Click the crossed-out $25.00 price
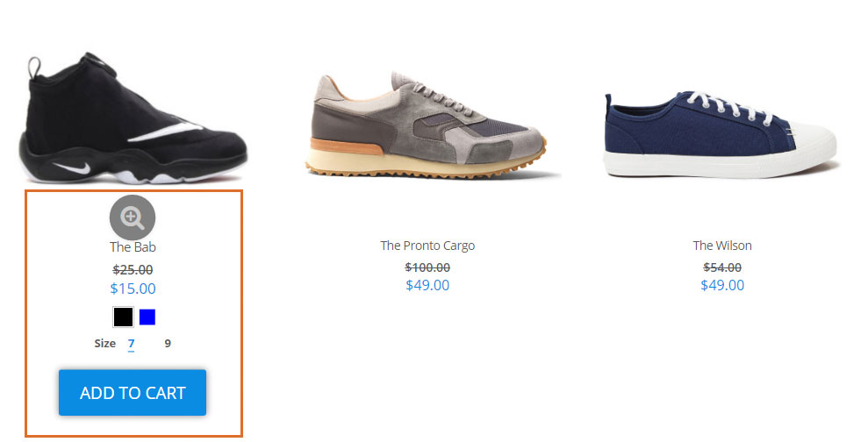Image resolution: width=868 pixels, height=442 pixels. pos(133,269)
